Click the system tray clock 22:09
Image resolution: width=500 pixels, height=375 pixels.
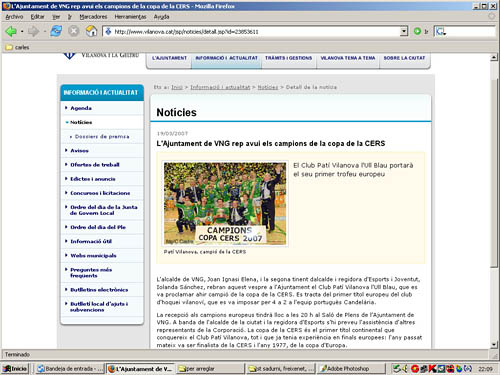(485, 369)
